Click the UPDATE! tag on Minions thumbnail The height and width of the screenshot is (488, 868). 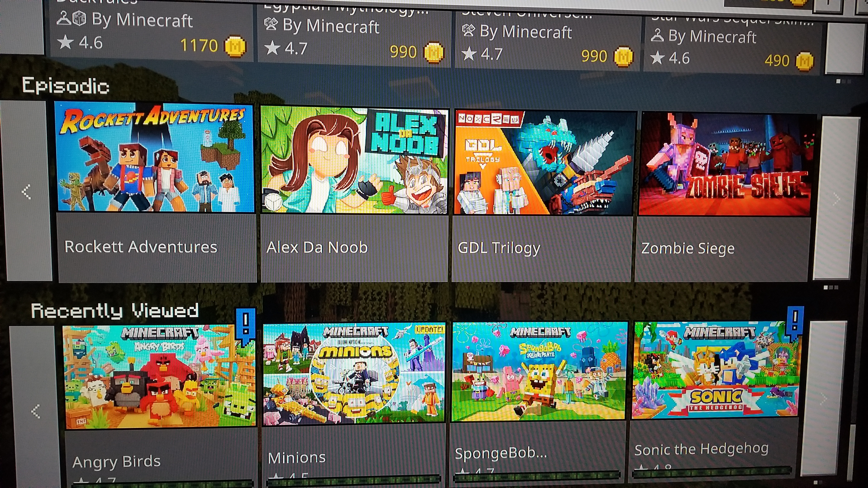429,329
